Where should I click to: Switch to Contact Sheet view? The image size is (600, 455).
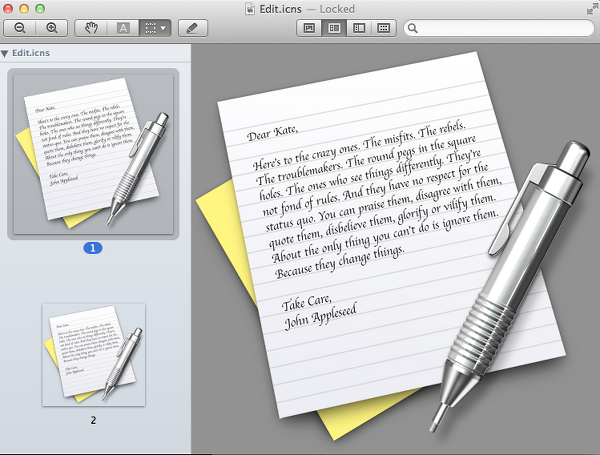click(x=383, y=28)
